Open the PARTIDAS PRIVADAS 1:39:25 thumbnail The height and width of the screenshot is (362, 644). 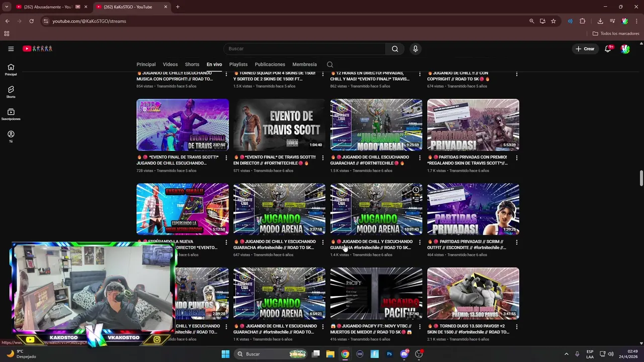coord(473,209)
